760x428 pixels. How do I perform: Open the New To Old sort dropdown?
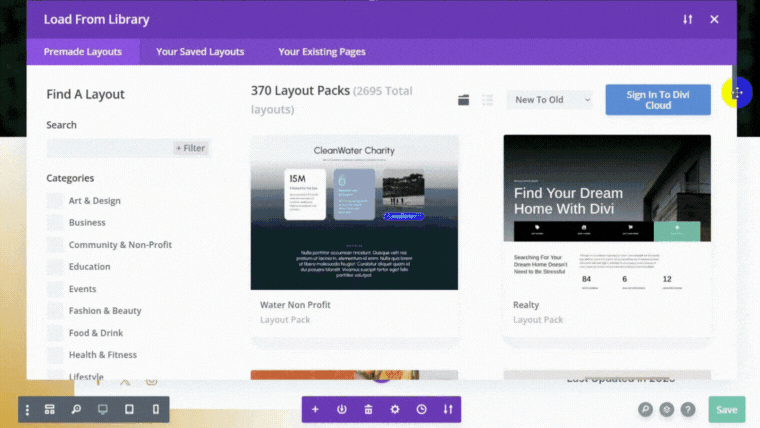click(550, 100)
